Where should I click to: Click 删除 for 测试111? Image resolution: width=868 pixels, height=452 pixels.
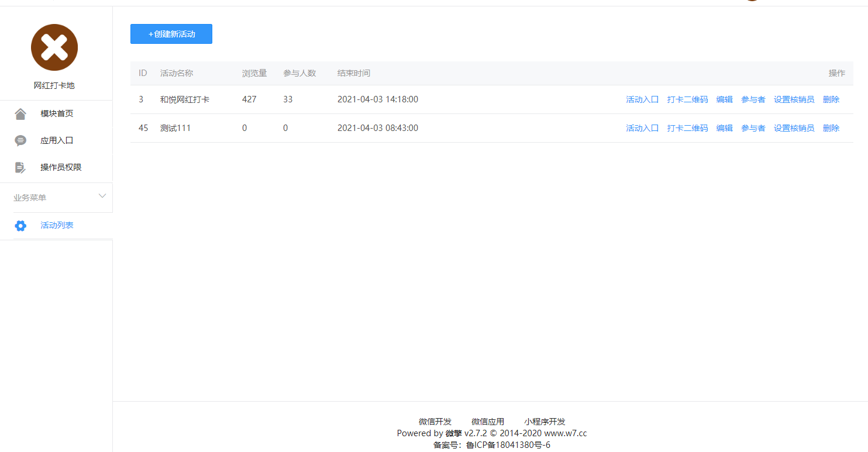click(x=831, y=128)
